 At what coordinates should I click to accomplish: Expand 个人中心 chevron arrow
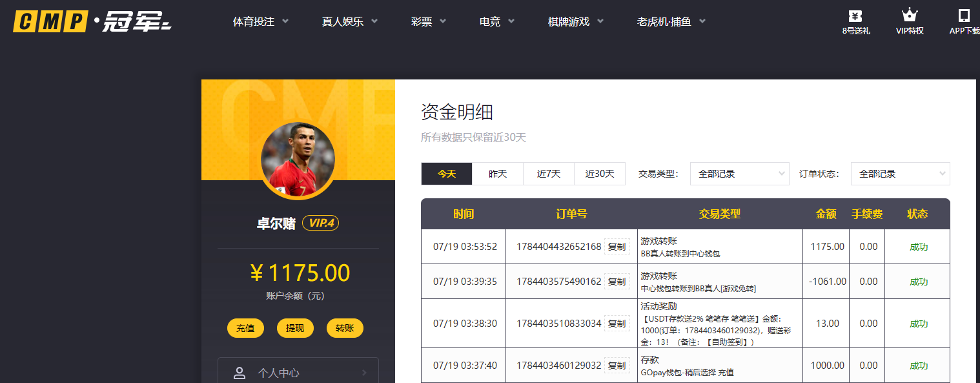pos(364,373)
